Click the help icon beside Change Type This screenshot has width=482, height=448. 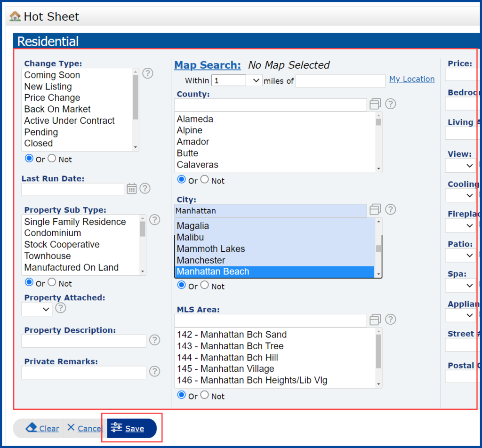point(147,73)
